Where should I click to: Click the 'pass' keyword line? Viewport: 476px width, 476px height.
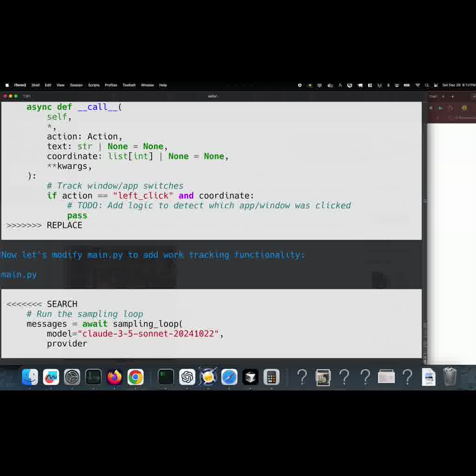[77, 216]
